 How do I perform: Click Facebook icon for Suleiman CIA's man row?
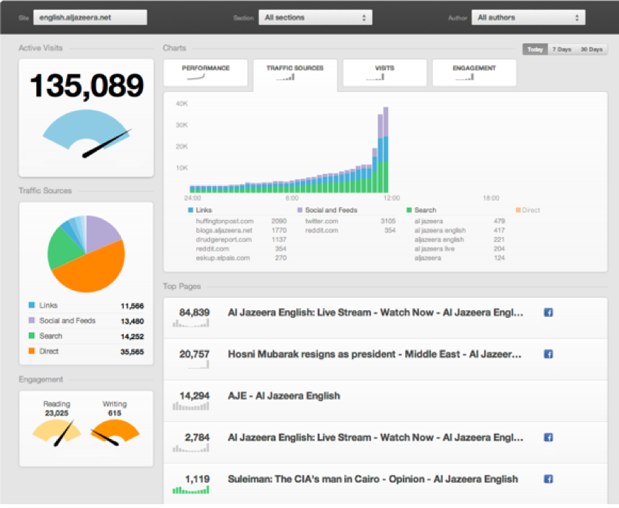tap(548, 479)
